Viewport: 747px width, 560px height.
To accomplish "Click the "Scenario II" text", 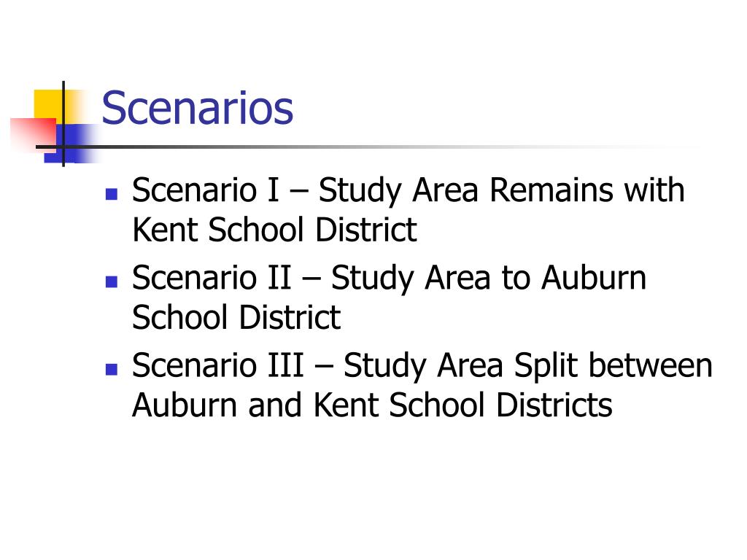I will (212, 277).
